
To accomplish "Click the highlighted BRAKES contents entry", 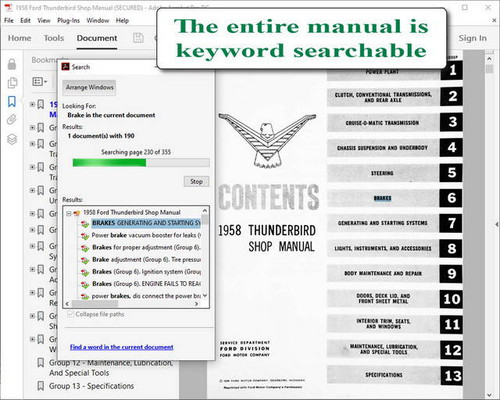I will (382, 198).
